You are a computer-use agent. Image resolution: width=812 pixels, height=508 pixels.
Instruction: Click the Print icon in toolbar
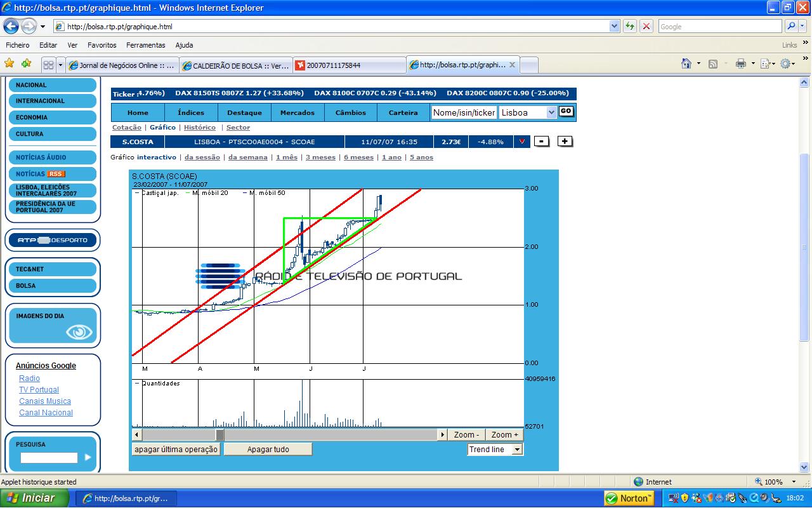click(740, 63)
